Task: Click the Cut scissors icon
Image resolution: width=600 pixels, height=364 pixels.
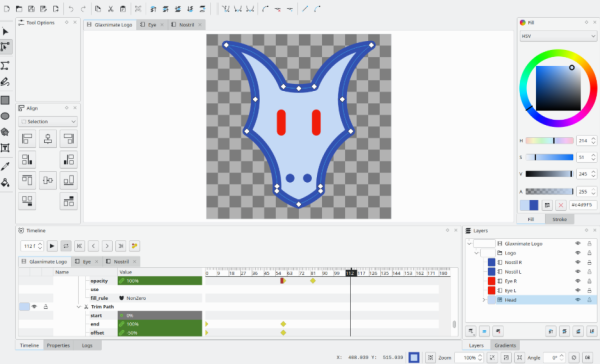Action: [x=111, y=9]
